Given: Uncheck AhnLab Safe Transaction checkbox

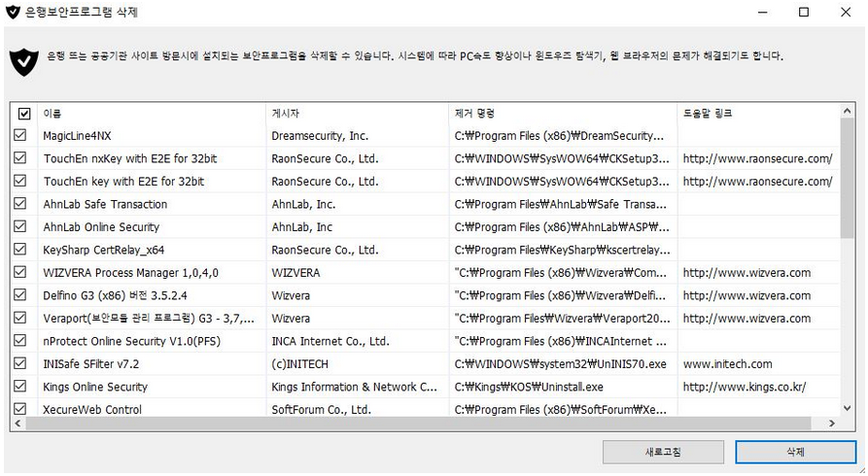Looking at the screenshot, I should tap(20, 203).
